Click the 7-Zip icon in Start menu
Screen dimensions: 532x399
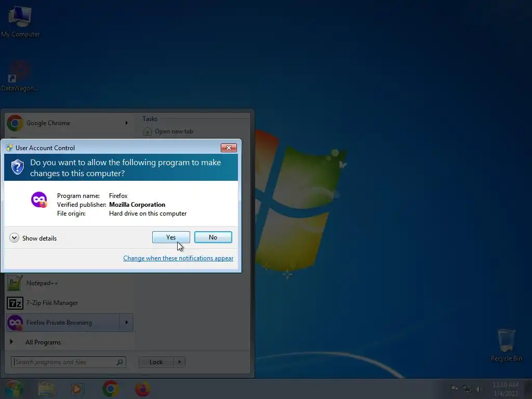pos(15,303)
